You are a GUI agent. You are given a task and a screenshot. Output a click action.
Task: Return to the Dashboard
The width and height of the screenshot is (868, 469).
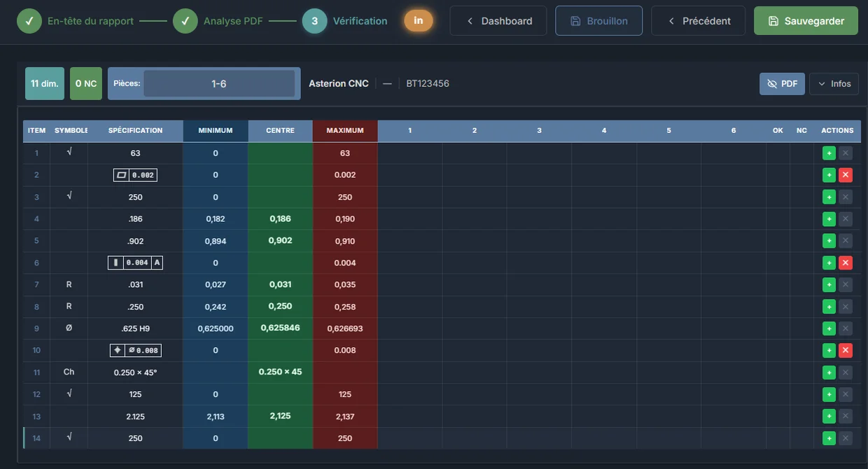(500, 21)
